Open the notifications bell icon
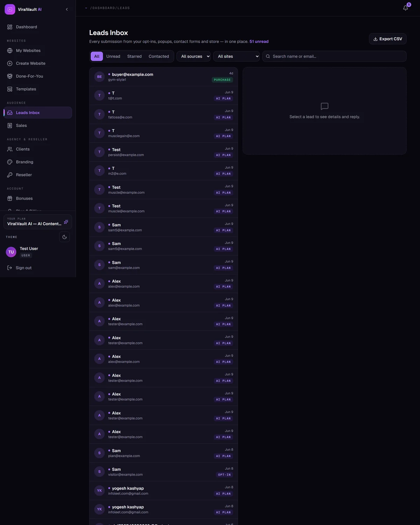Image resolution: width=420 pixels, height=525 pixels. (x=405, y=8)
